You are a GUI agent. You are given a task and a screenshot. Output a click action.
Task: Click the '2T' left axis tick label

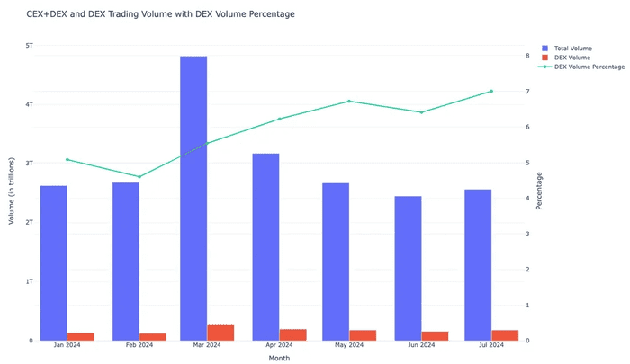coord(30,222)
